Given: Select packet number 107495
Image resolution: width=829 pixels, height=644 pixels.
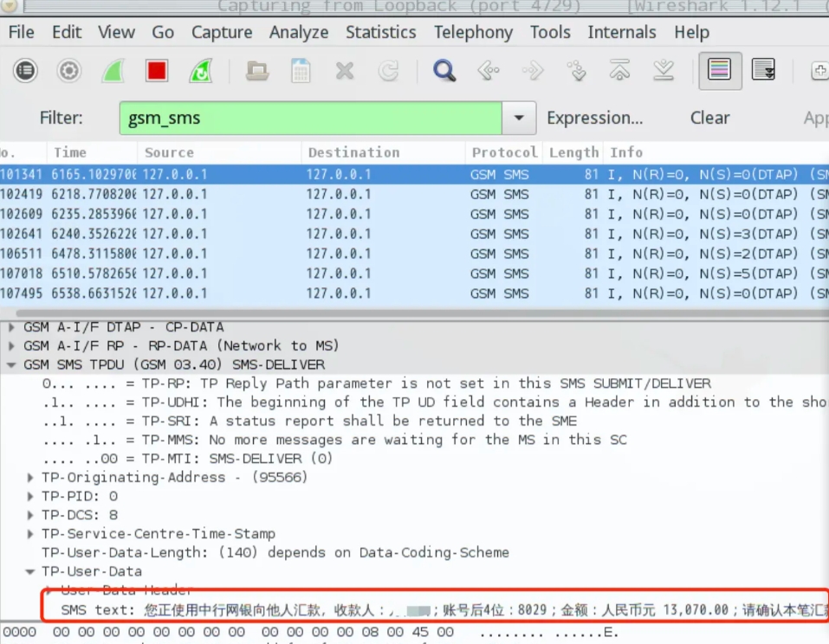Looking at the screenshot, I should (414, 293).
